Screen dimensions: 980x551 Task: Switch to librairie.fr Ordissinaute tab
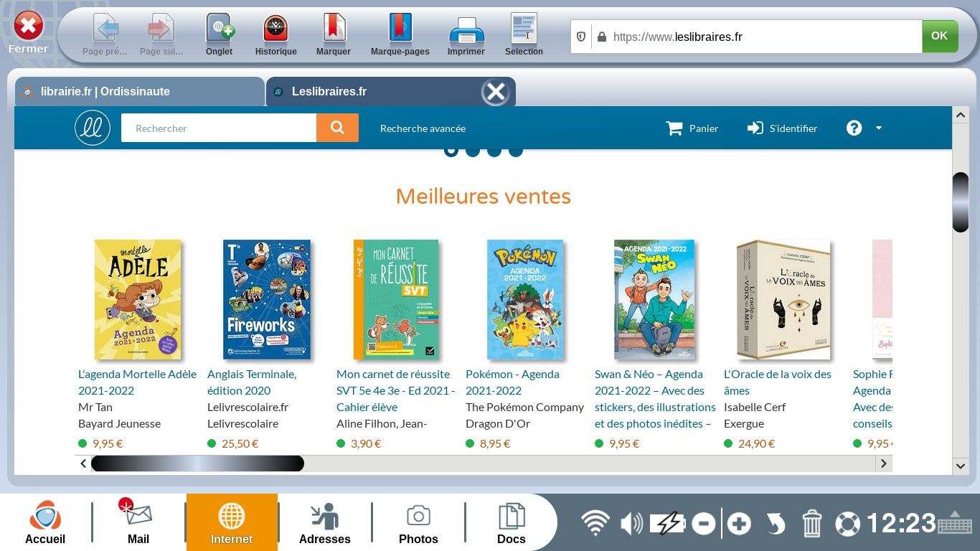click(x=139, y=92)
